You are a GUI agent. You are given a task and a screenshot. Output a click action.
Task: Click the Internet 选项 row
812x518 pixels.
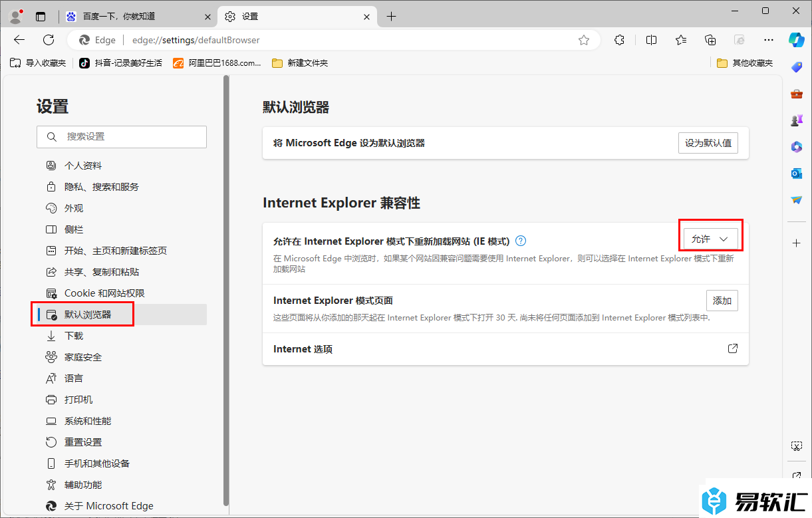coord(505,349)
